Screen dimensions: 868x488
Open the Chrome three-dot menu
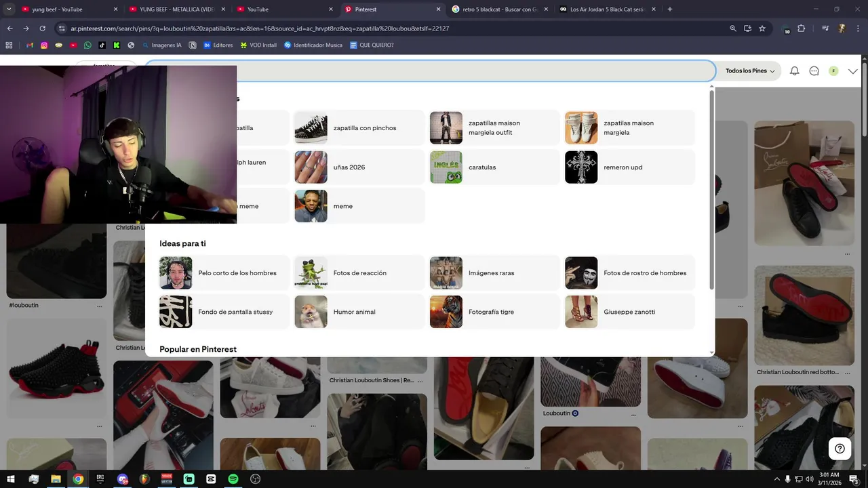[x=858, y=28]
